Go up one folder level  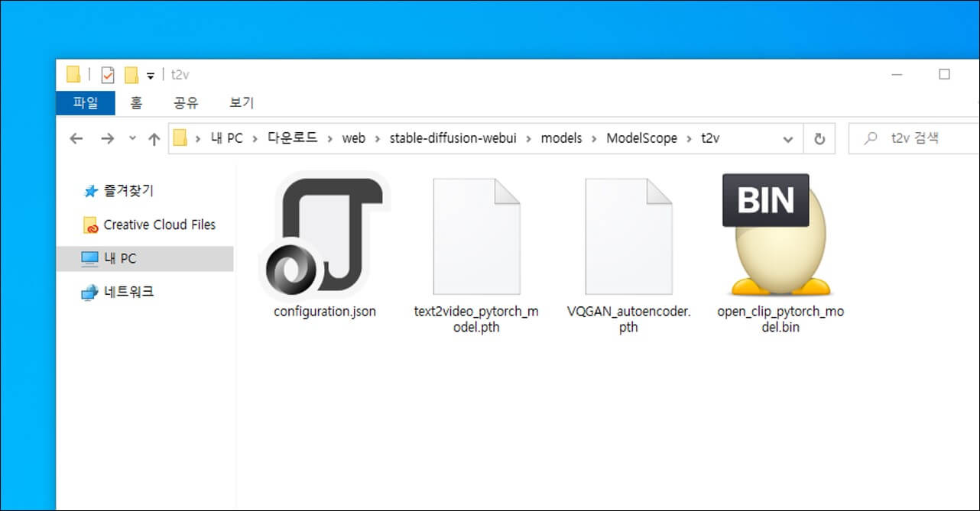tap(154, 138)
